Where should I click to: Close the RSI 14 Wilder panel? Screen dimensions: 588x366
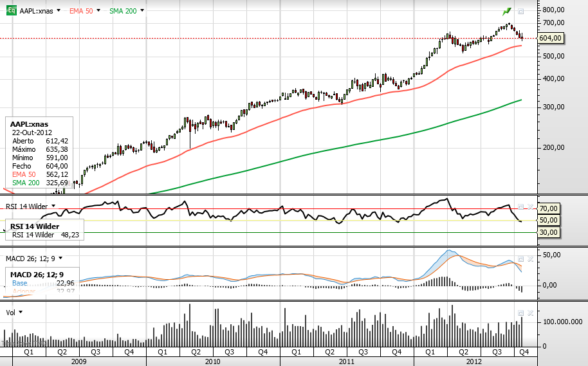click(x=530, y=207)
